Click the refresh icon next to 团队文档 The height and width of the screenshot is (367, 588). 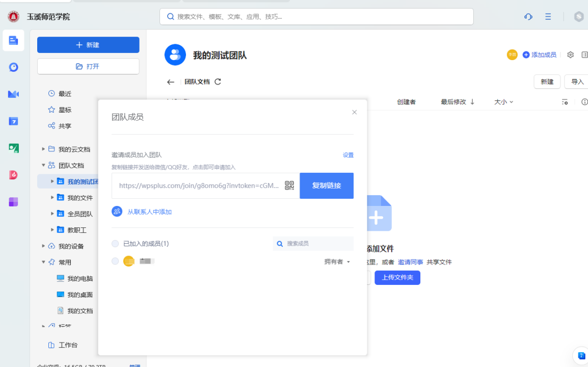(x=218, y=82)
